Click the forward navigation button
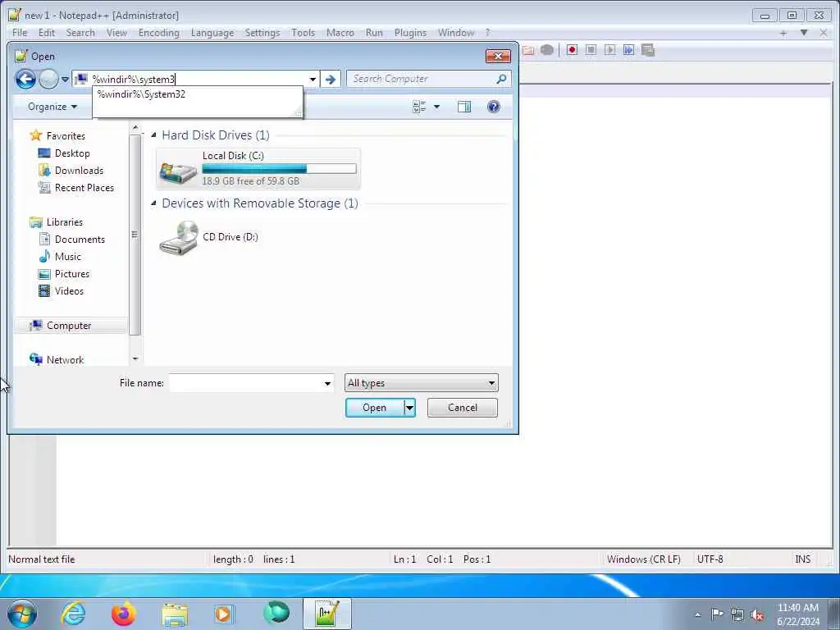This screenshot has height=630, width=840. click(x=48, y=80)
